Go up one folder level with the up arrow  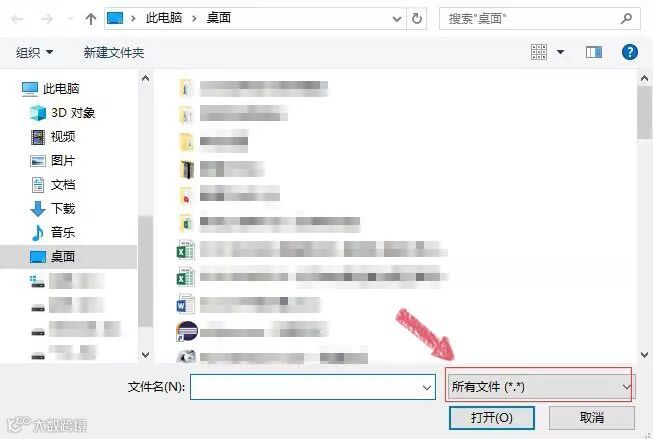(x=90, y=19)
